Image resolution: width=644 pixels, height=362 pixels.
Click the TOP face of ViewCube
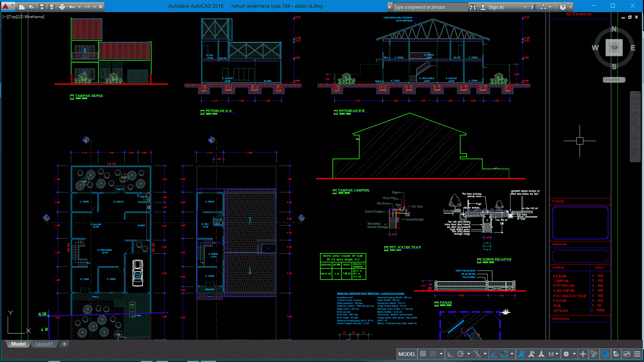(x=614, y=48)
